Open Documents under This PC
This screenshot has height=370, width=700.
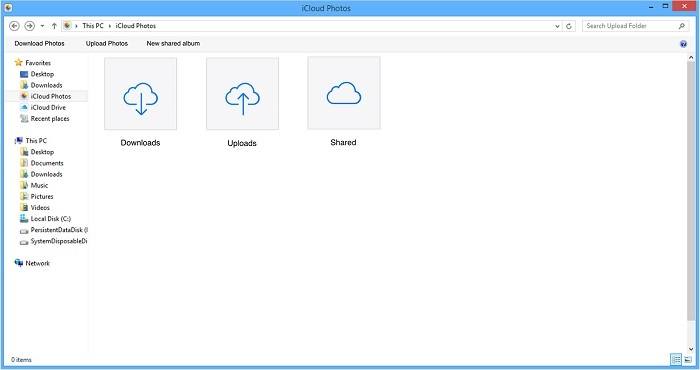47,163
